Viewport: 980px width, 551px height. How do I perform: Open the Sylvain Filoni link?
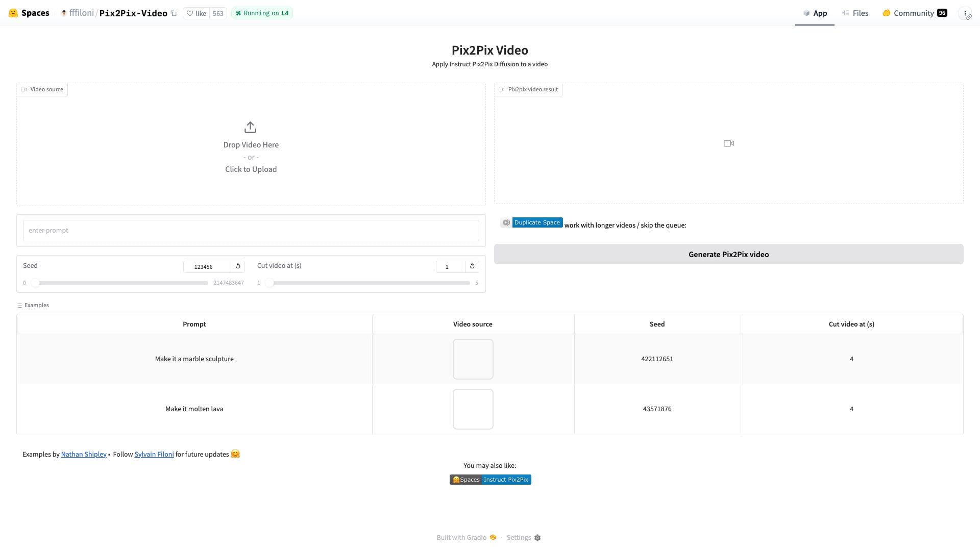[x=154, y=455]
